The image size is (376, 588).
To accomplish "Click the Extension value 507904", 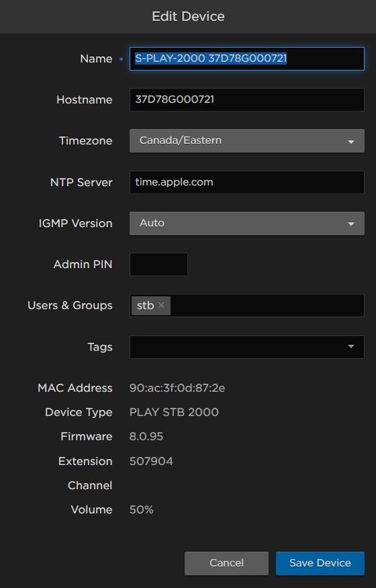I will tap(151, 461).
